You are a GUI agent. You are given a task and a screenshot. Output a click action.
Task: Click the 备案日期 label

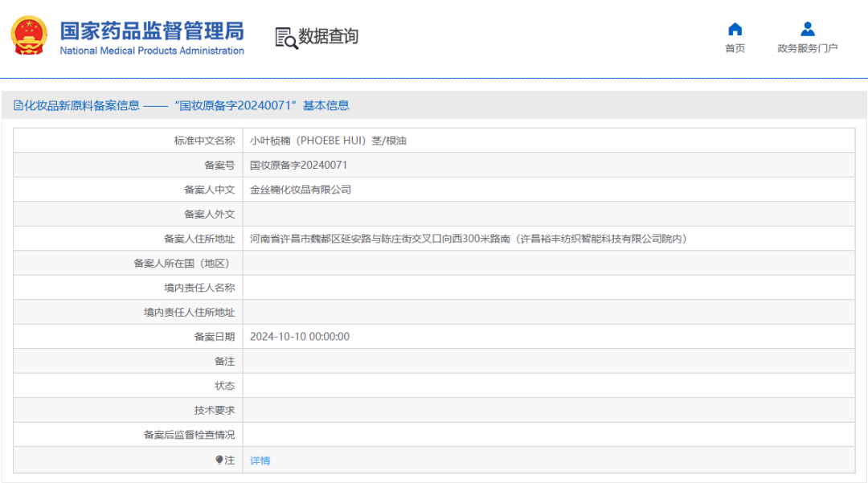coord(215,337)
